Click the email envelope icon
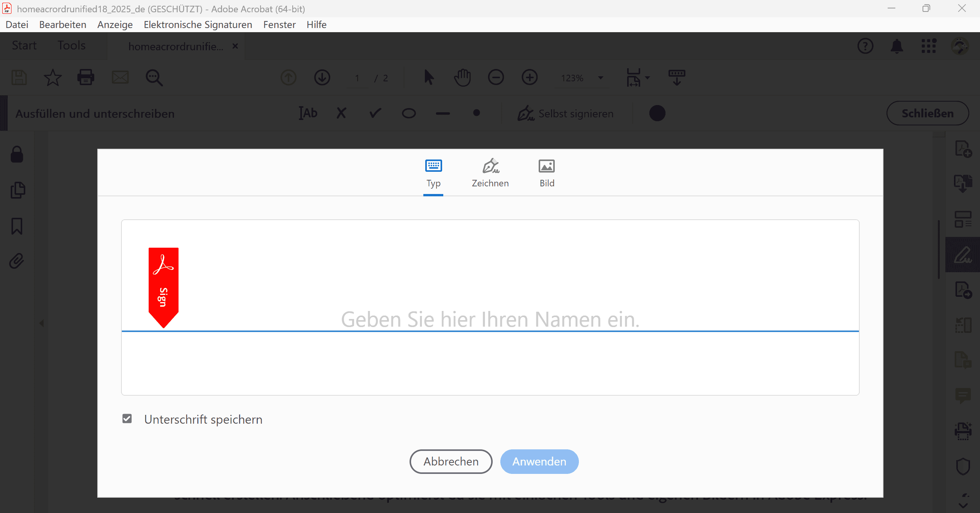 (x=120, y=78)
